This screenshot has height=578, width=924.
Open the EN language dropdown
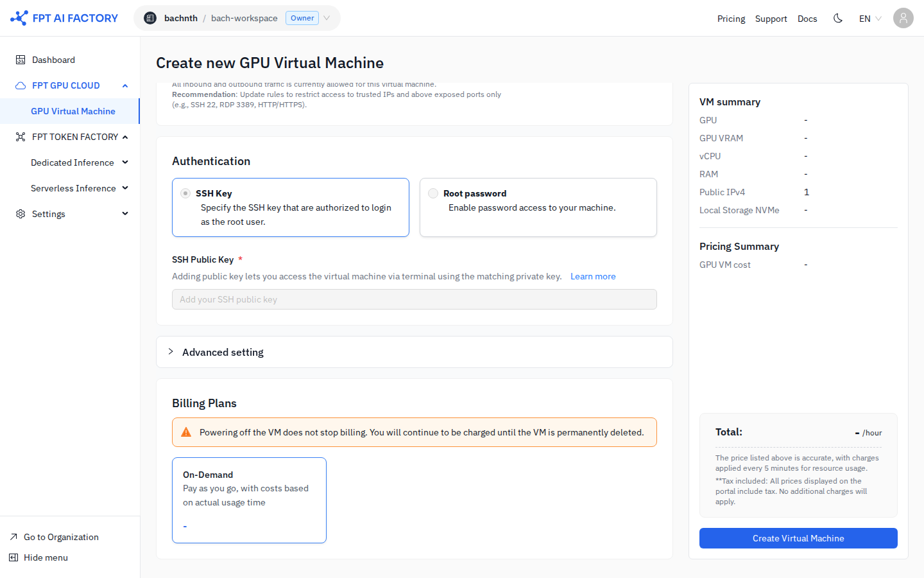coord(870,19)
